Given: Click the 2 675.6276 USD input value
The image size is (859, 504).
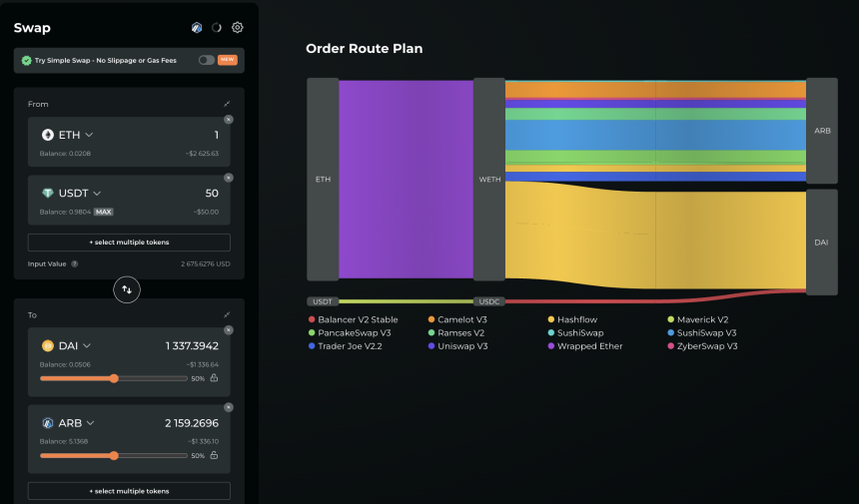Looking at the screenshot, I should (206, 263).
